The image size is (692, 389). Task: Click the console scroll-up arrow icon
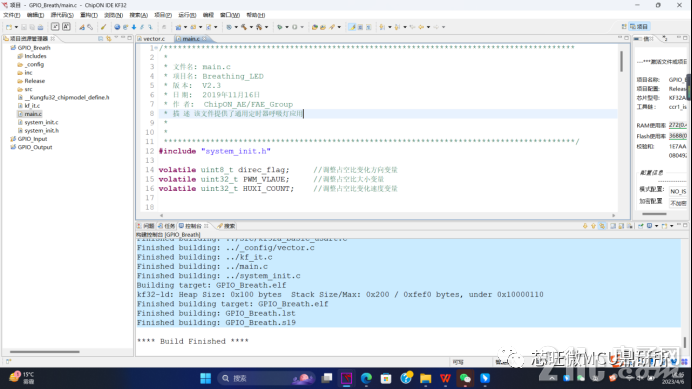594,226
